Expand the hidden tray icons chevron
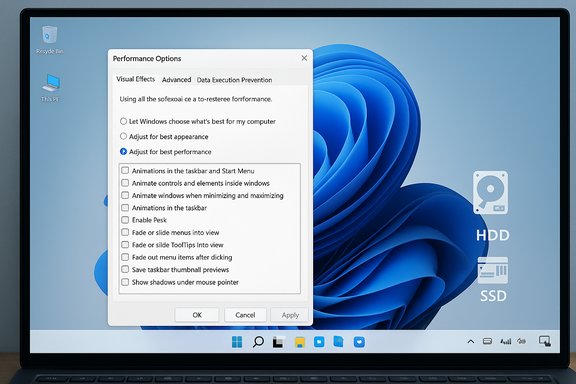Screen dimensions: 576x384 point(471,341)
